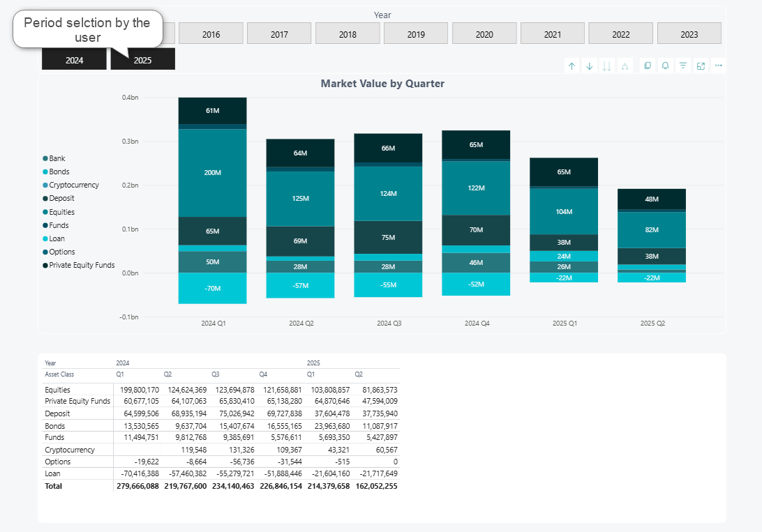
Task: Expand all down one hierarchy level icon
Action: [625, 66]
